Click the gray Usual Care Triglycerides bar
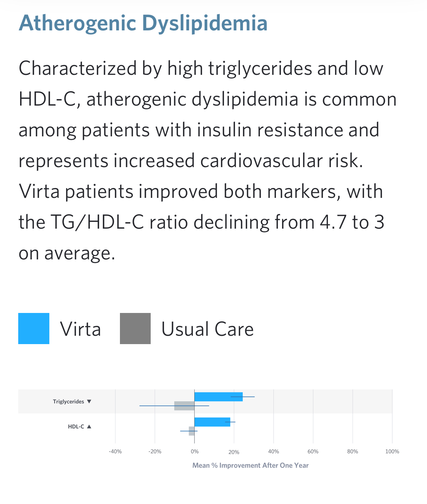Image resolution: width=427 pixels, height=504 pixels. (184, 406)
